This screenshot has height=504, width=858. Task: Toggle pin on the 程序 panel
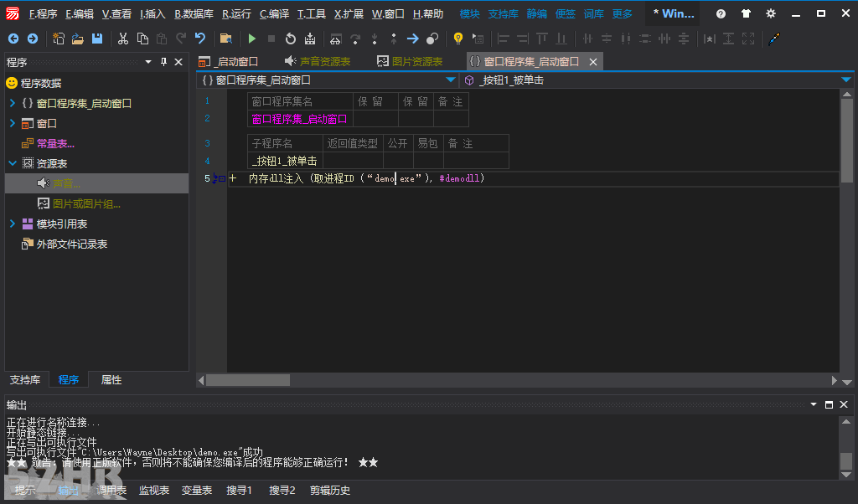pyautogui.click(x=163, y=62)
